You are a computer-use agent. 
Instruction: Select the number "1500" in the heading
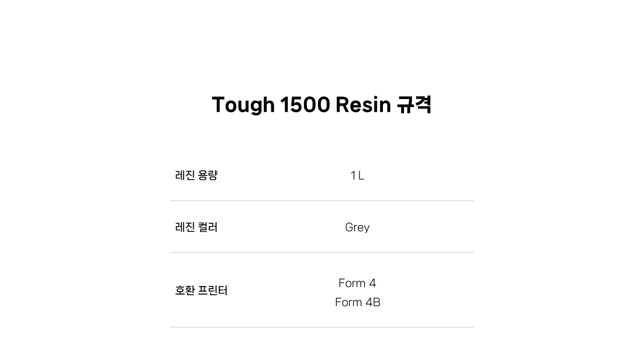[x=304, y=105]
